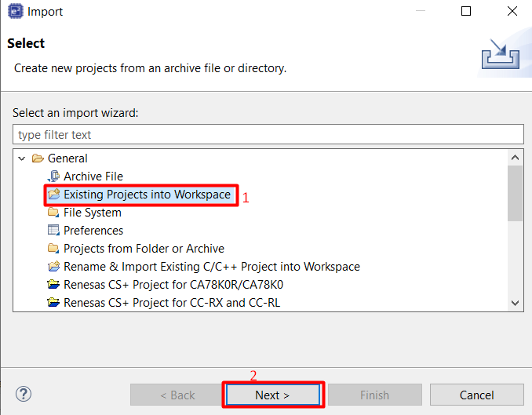The width and height of the screenshot is (532, 415).
Task: Click the Renesas CS+ CC-RX and CC-RL icon
Action: pos(53,303)
